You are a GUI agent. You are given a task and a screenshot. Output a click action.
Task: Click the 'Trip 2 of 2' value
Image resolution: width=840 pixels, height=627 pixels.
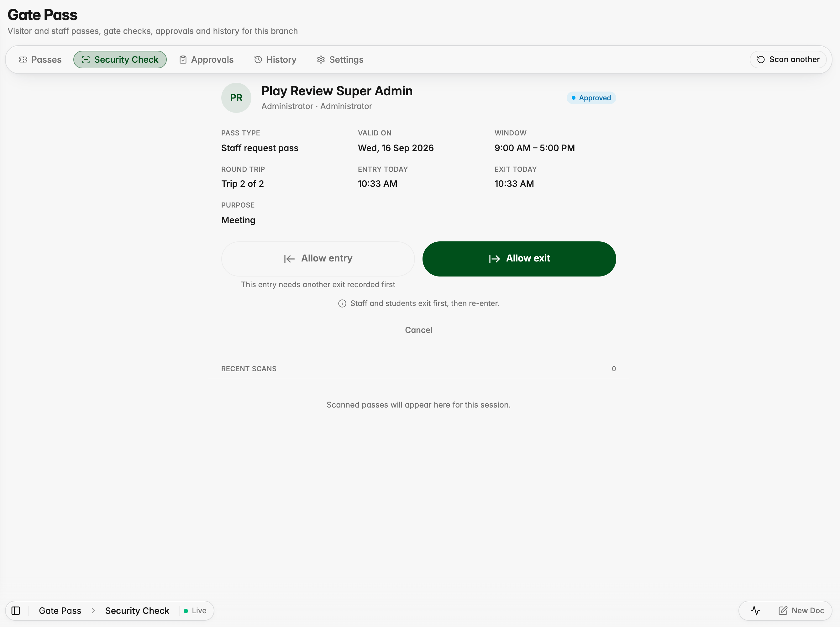[242, 184]
